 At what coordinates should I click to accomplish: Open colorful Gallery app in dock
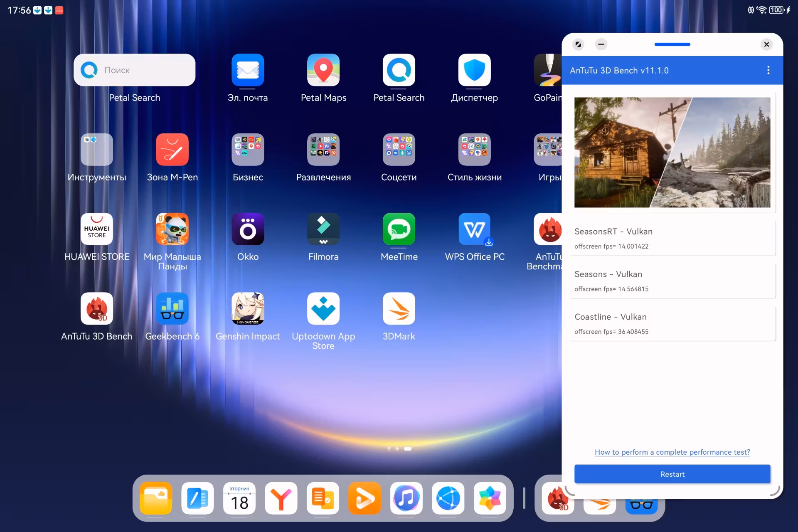pos(490,498)
